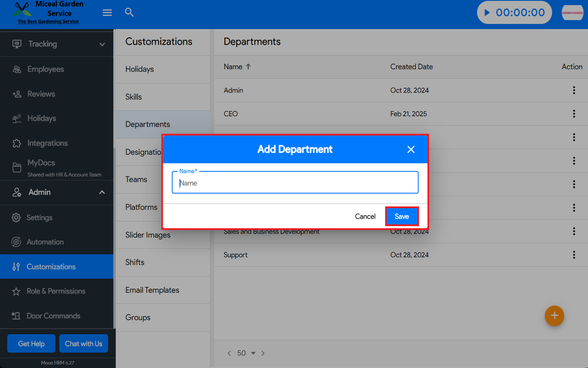The image size is (588, 368).
Task: Open action menu for Support row
Action: pos(574,255)
